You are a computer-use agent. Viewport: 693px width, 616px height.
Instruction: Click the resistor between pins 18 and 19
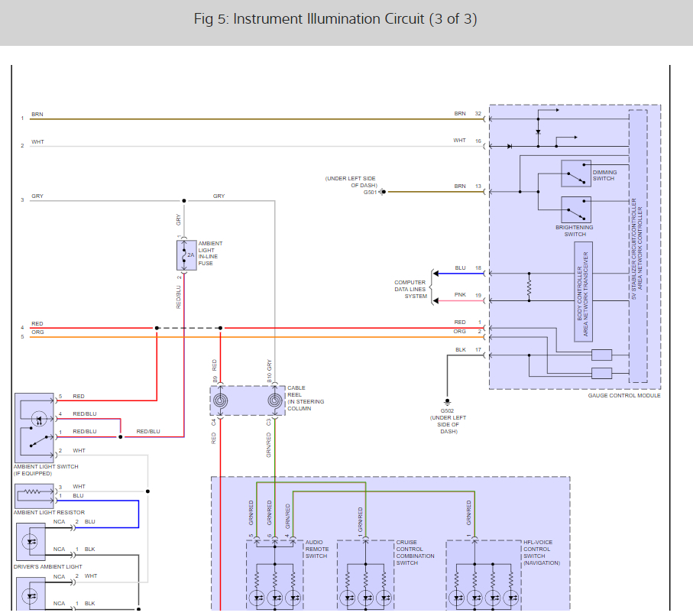(529, 287)
